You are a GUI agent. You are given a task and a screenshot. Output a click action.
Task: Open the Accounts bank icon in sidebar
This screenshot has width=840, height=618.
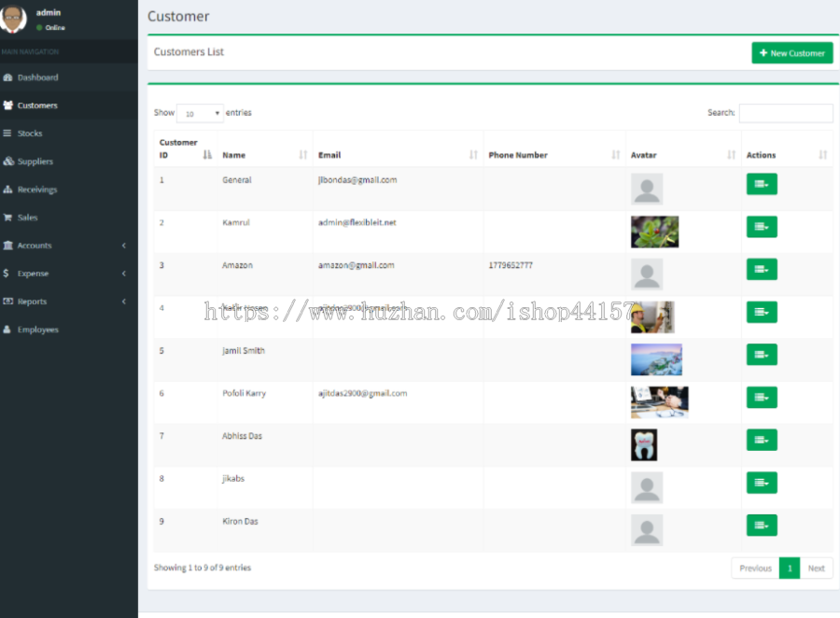(7, 245)
